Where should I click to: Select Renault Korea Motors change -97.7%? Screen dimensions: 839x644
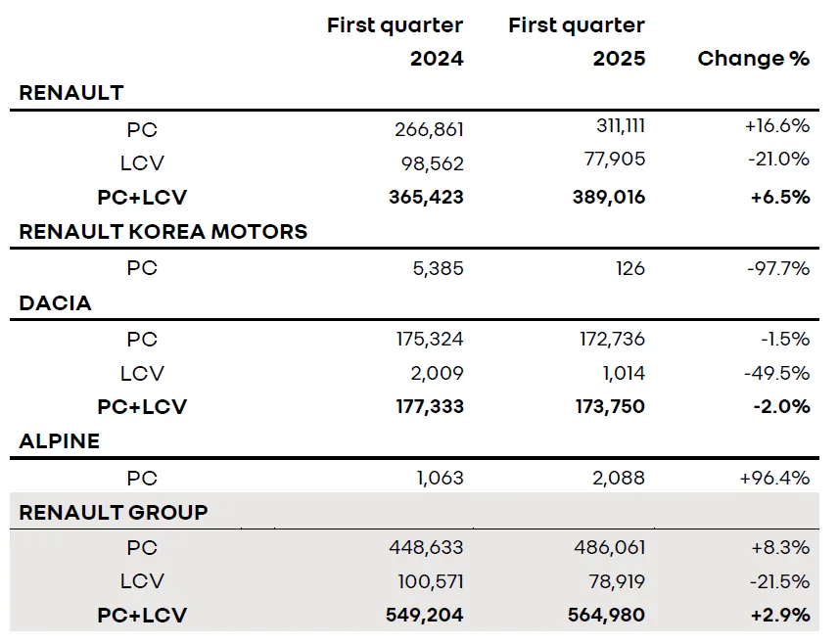coord(778,268)
